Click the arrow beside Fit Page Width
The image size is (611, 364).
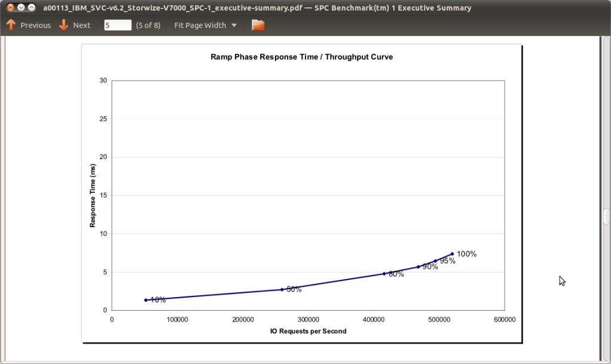click(234, 25)
